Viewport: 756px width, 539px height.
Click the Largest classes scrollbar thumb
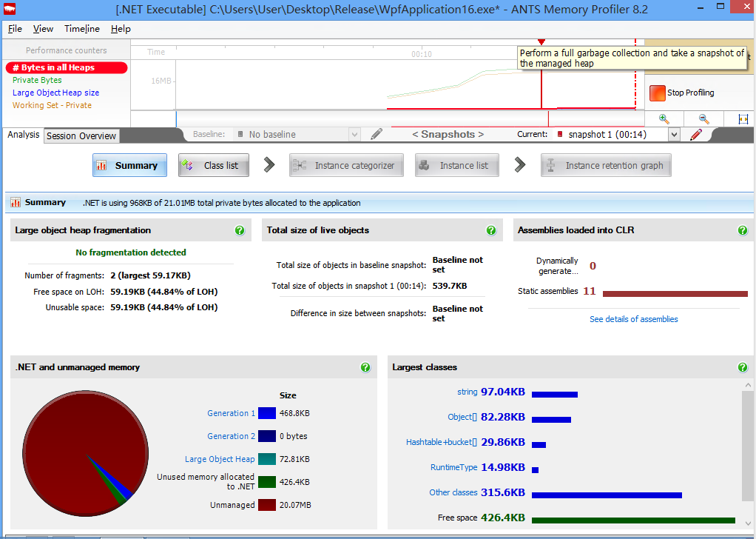coord(748,446)
